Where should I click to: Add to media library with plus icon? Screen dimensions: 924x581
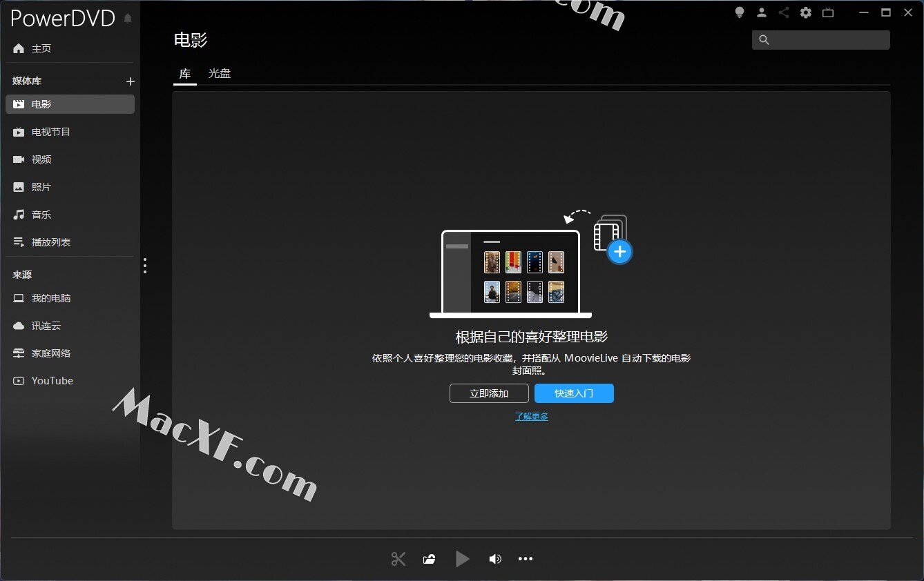click(130, 81)
